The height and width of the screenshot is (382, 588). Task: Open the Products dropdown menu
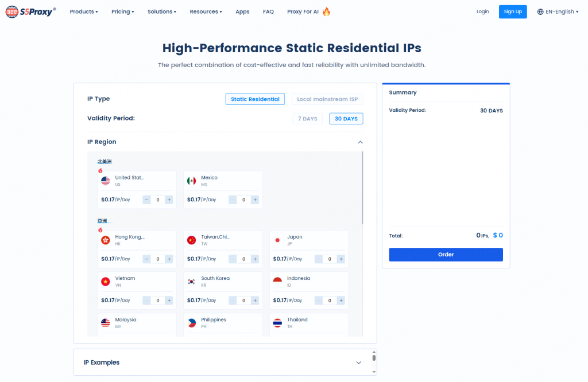coord(84,11)
